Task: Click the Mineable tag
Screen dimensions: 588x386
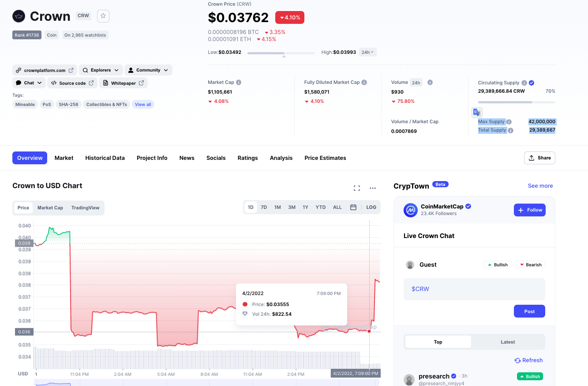Action: 25,105
